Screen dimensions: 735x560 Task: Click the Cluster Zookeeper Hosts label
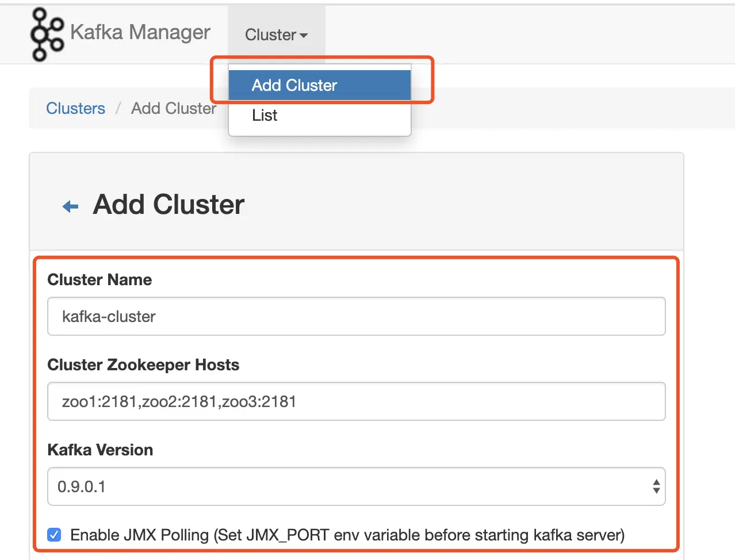143,365
